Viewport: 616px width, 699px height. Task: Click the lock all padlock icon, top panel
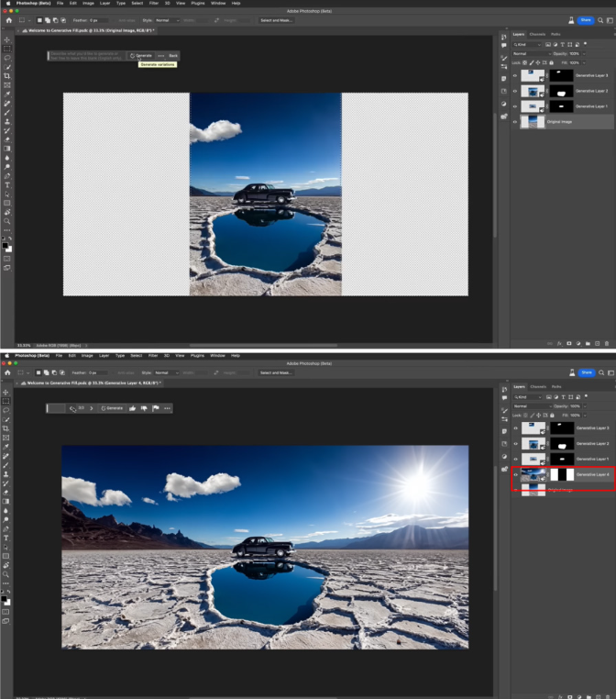(x=552, y=63)
